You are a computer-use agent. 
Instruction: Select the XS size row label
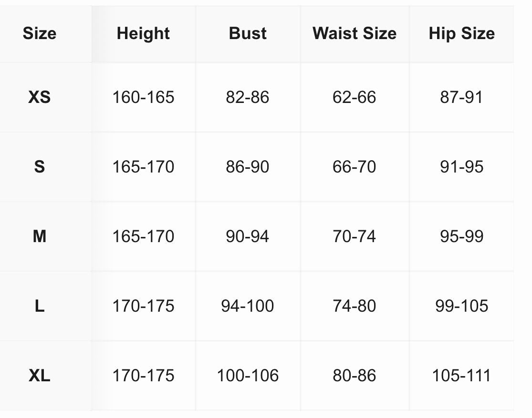click(39, 97)
